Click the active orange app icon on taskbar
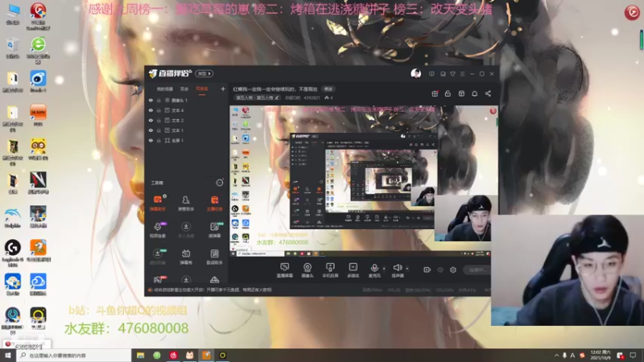Screen dimensions: 644x362 pos(206,356)
